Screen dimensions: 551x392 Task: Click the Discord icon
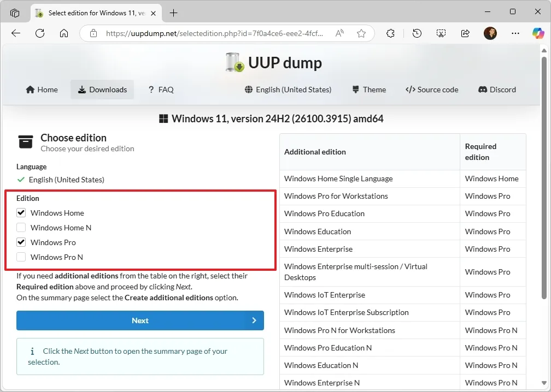click(x=482, y=90)
